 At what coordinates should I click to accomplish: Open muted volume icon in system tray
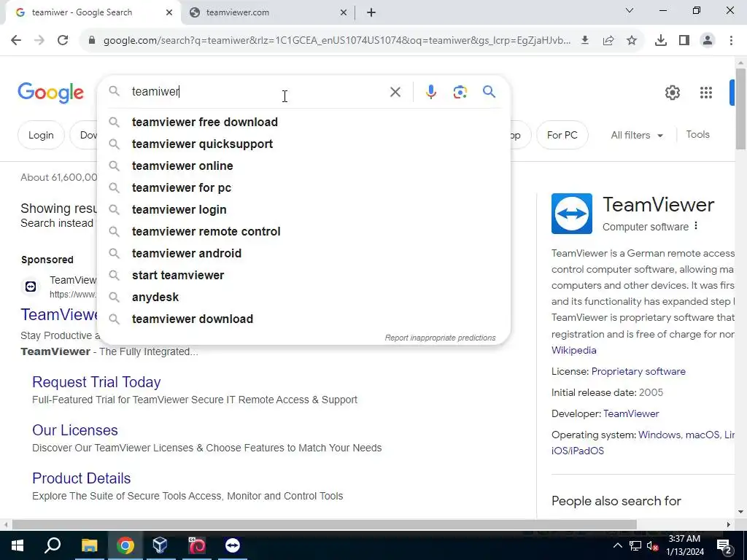click(x=653, y=546)
